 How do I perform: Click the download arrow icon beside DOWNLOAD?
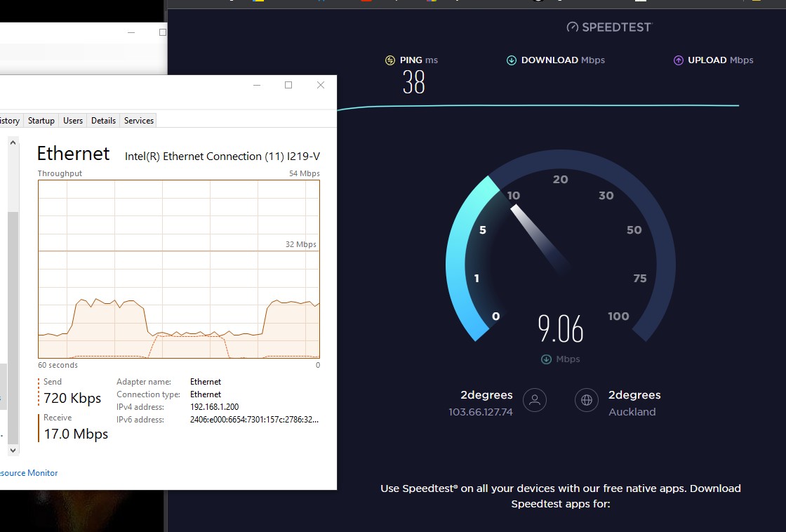(512, 60)
